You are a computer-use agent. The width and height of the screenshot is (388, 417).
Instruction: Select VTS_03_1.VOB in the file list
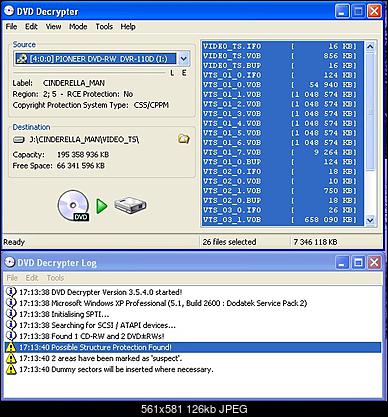click(x=282, y=220)
